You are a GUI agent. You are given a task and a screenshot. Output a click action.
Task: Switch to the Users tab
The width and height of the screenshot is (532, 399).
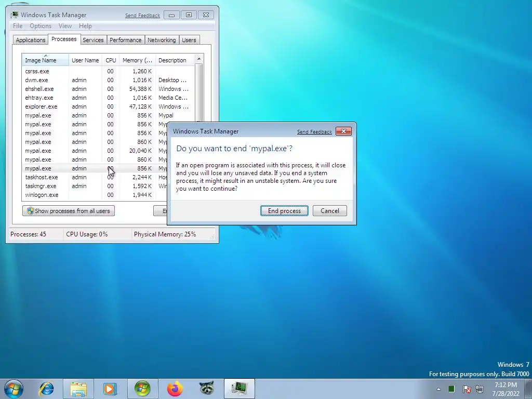pyautogui.click(x=189, y=40)
